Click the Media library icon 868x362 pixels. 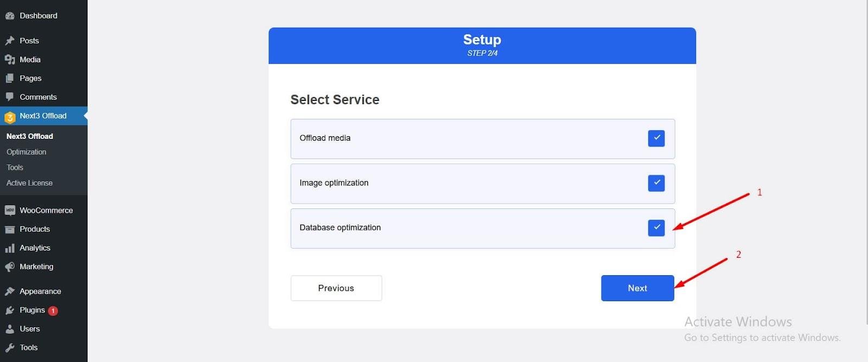coord(10,60)
